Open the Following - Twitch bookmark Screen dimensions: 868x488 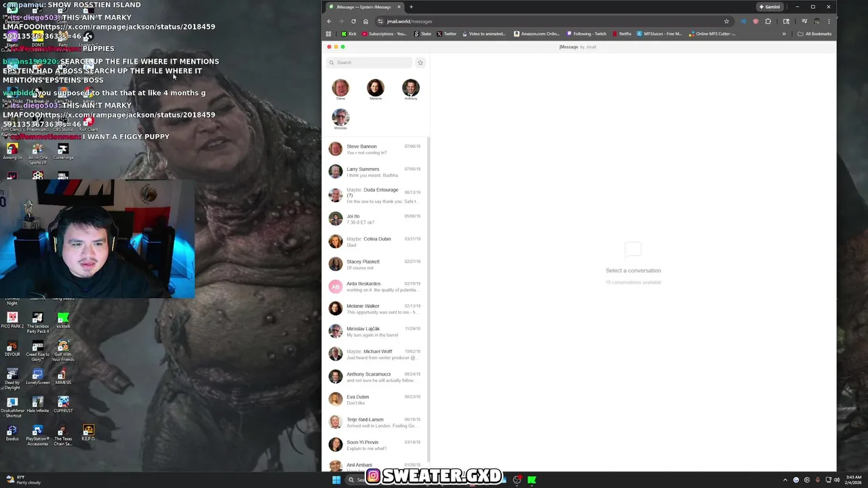[587, 34]
